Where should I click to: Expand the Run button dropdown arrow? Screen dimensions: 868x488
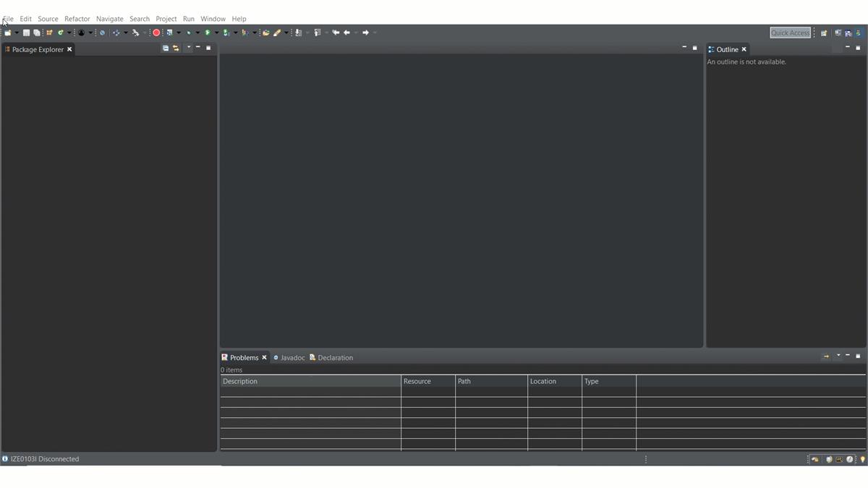click(x=217, y=33)
